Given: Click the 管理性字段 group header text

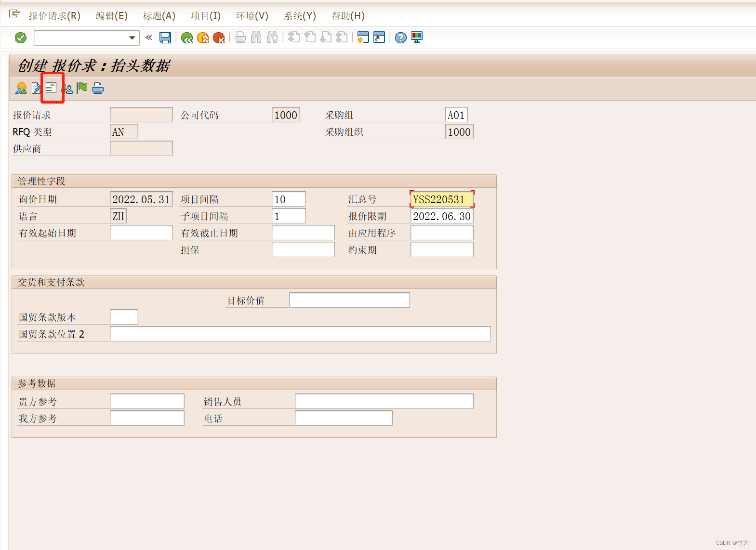Looking at the screenshot, I should (41, 181).
